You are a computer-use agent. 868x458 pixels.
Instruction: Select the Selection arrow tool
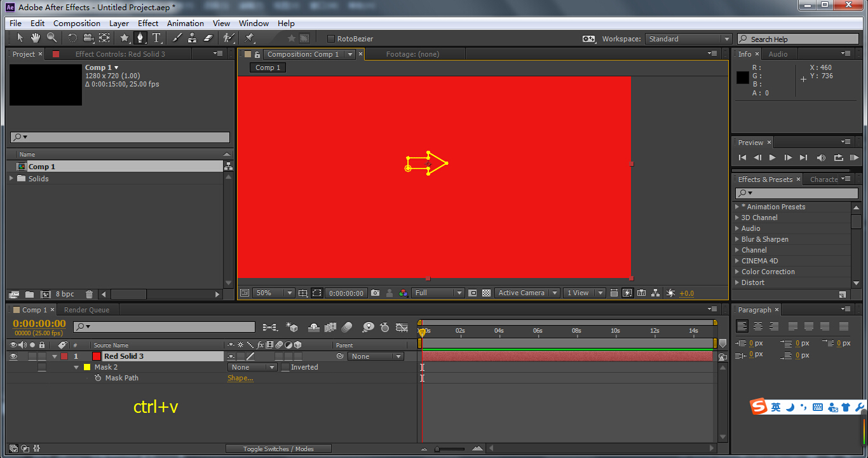20,38
